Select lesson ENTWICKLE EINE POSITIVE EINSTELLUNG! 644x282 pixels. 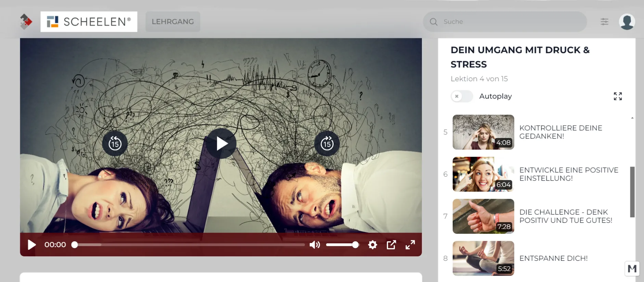[569, 174]
